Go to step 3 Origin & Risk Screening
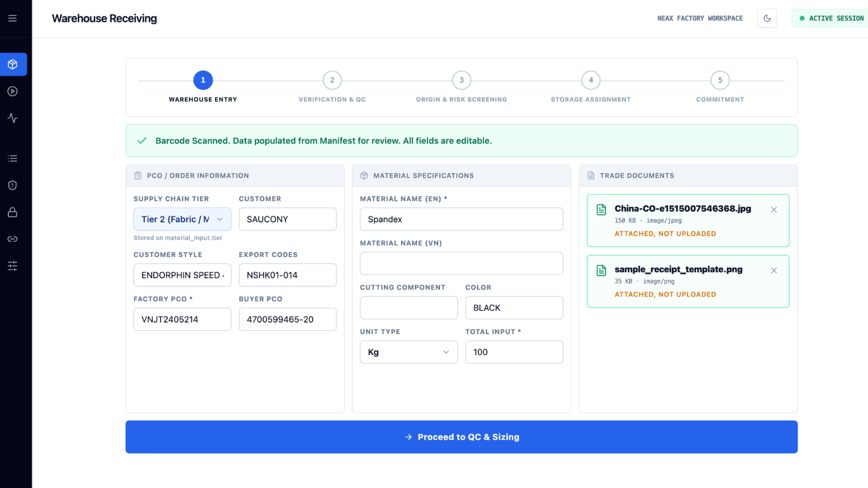This screenshot has height=488, width=868. point(462,87)
